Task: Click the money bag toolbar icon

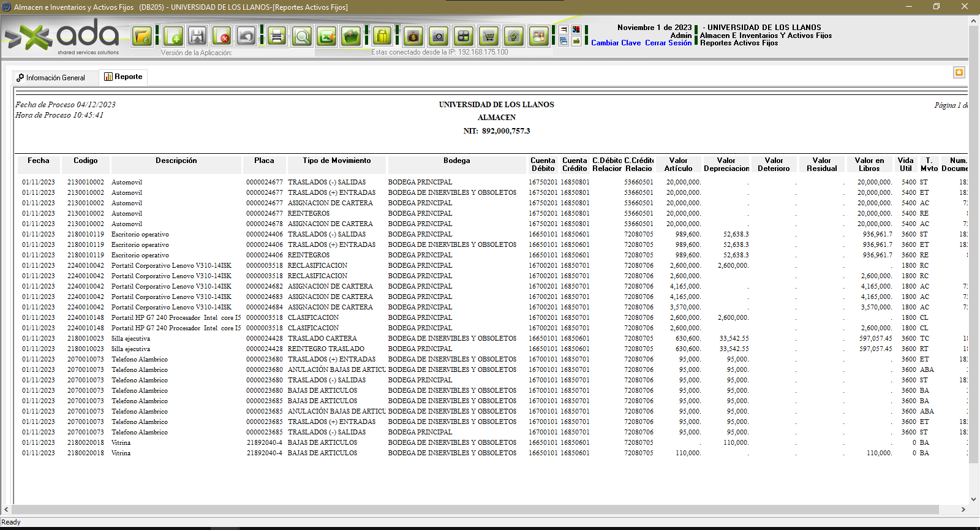Action: (413, 37)
